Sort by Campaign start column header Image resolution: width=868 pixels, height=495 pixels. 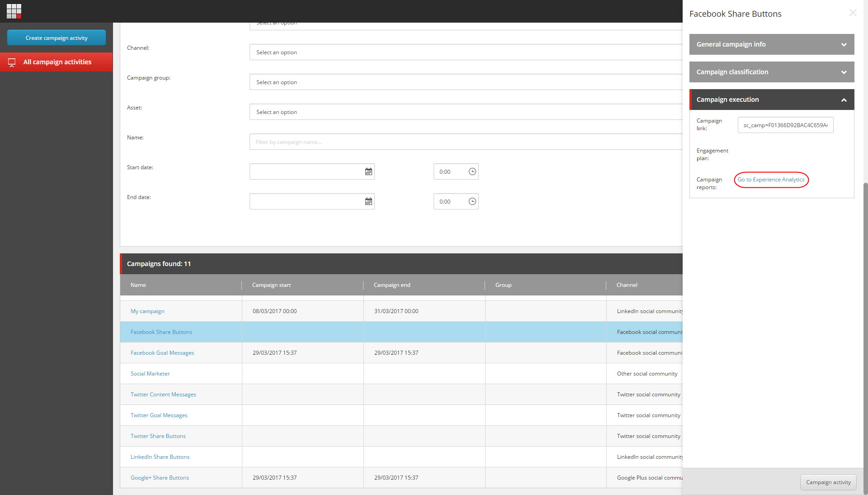click(x=271, y=285)
